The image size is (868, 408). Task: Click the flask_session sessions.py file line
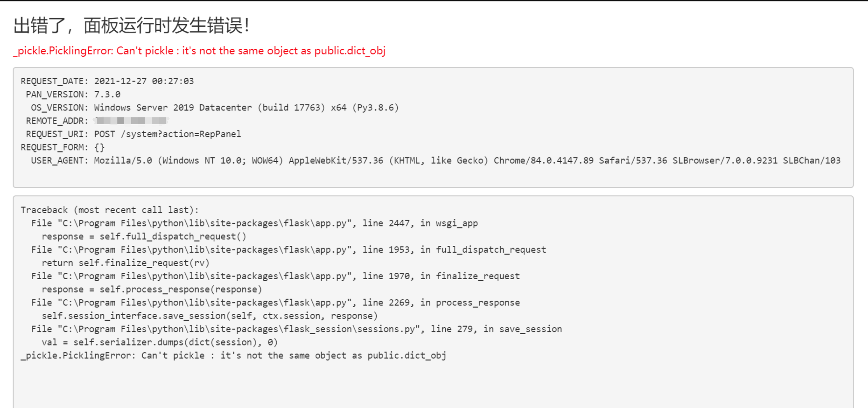pos(297,329)
